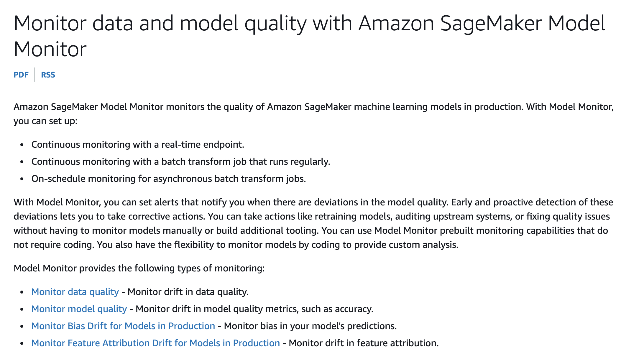
Task: Open the RSS feed link
Action: (x=48, y=75)
